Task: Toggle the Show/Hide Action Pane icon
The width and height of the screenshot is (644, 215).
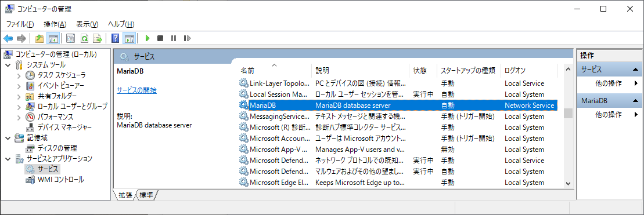Action: [129, 38]
